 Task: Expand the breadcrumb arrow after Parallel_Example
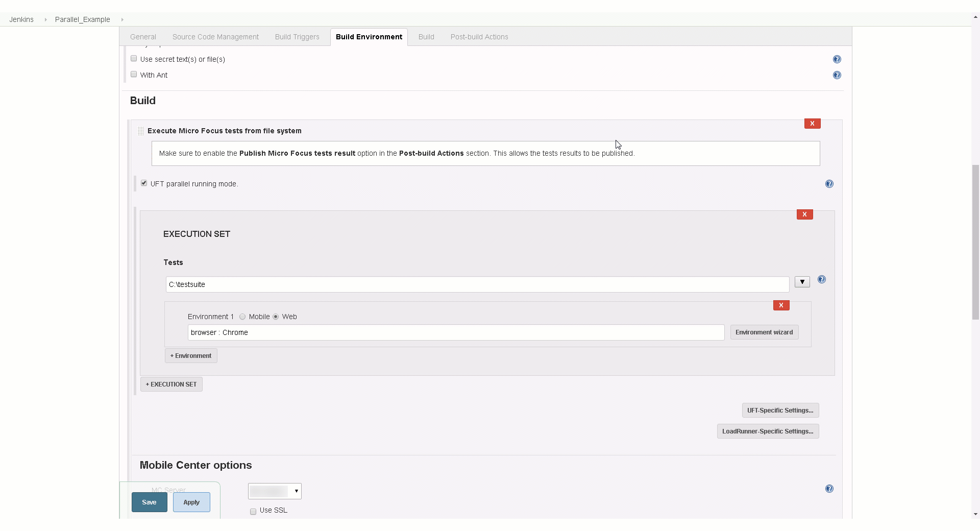click(122, 19)
